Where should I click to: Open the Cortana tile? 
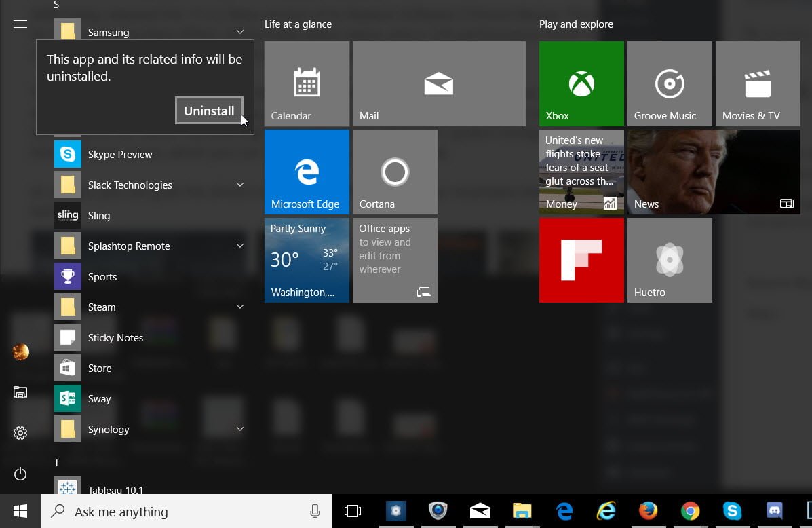[x=395, y=172]
